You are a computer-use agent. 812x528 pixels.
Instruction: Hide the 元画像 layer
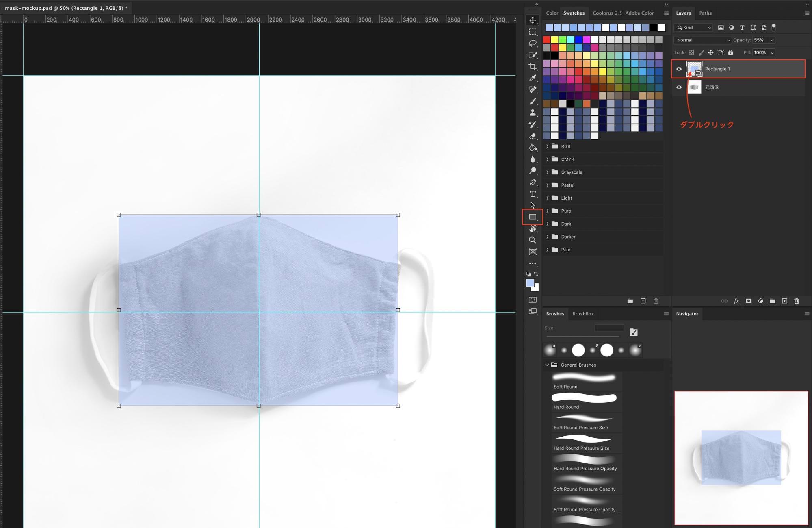679,87
